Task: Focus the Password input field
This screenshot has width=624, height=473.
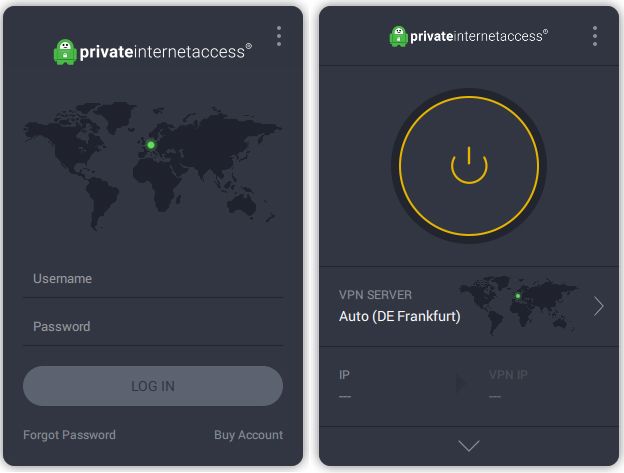Action: click(153, 327)
